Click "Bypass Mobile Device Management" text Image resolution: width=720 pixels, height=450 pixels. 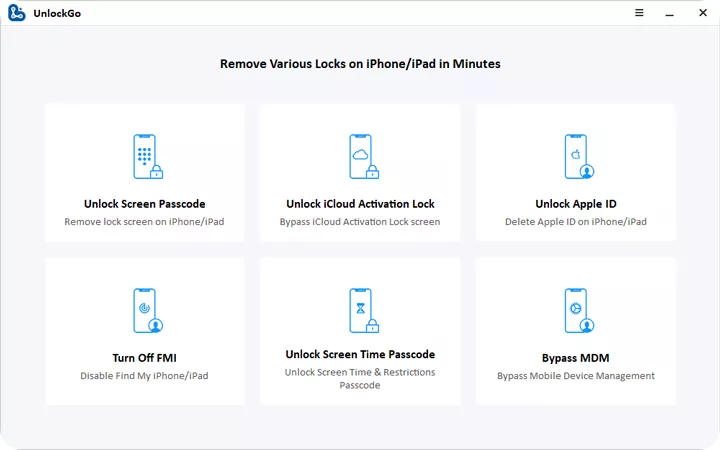(x=576, y=376)
